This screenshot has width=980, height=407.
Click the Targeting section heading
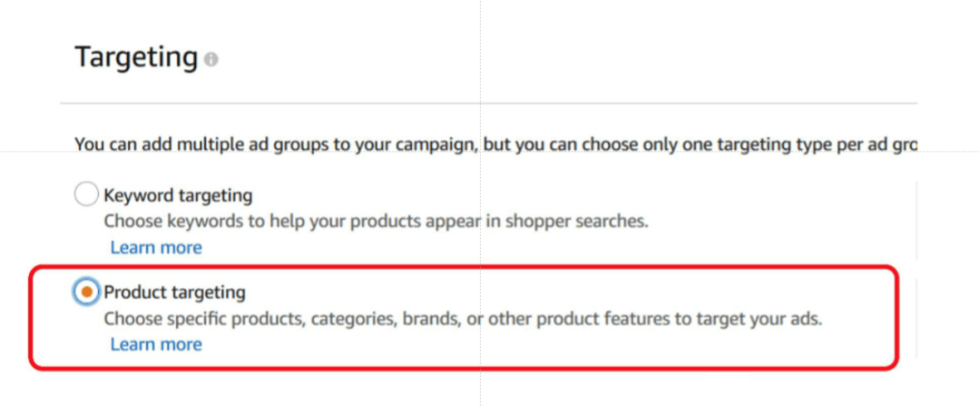coord(136,57)
